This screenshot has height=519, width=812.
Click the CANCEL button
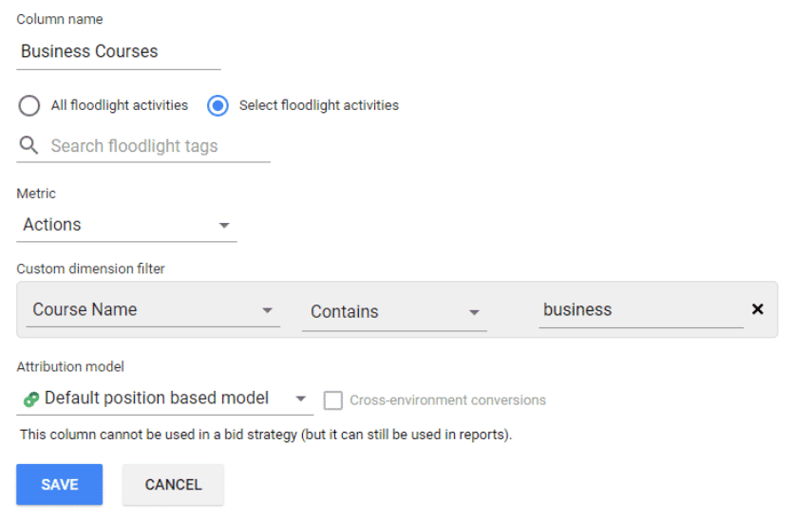173,484
